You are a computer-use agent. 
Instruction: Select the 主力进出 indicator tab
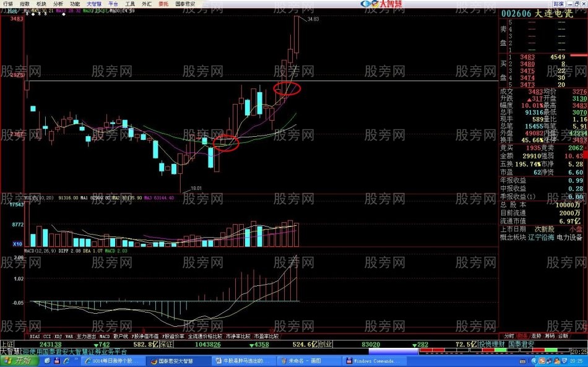[x=86, y=336]
